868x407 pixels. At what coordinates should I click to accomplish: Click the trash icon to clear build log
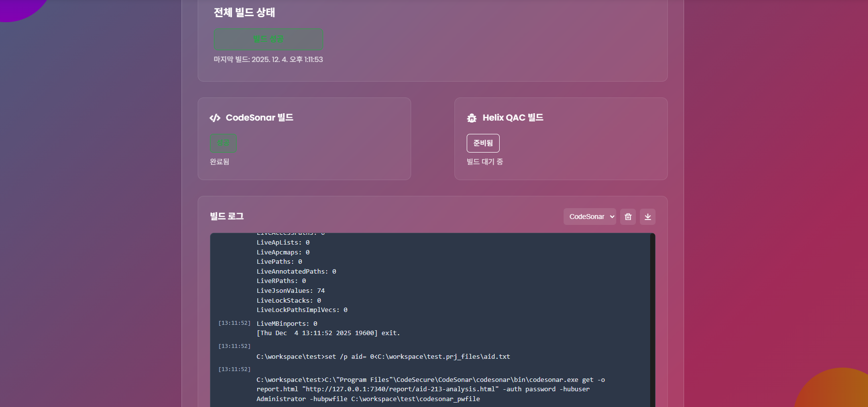[628, 217]
